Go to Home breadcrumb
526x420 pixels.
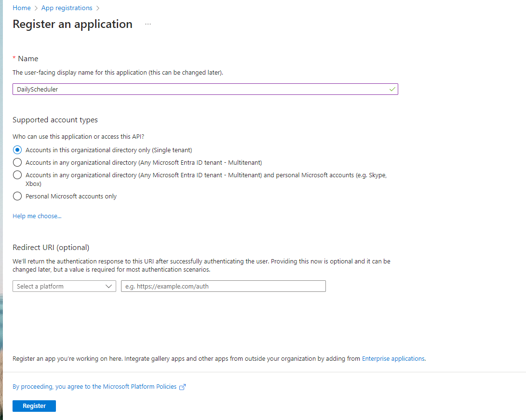coord(22,8)
